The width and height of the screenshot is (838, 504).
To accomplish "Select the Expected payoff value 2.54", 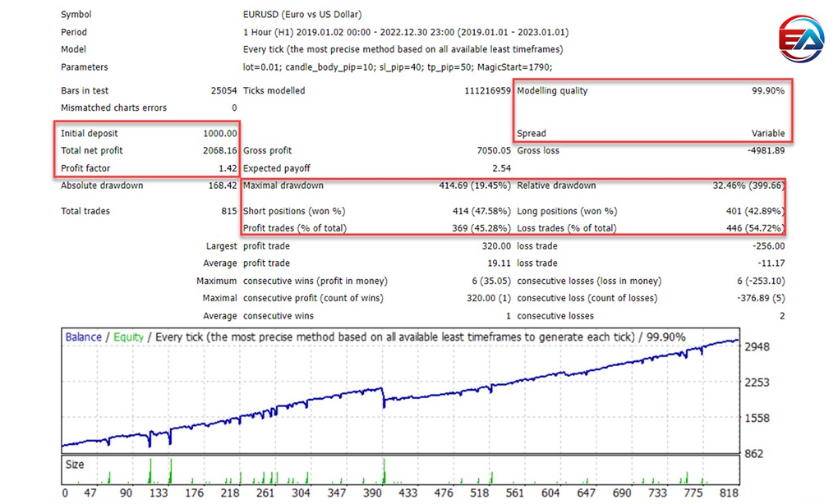I will click(x=501, y=168).
